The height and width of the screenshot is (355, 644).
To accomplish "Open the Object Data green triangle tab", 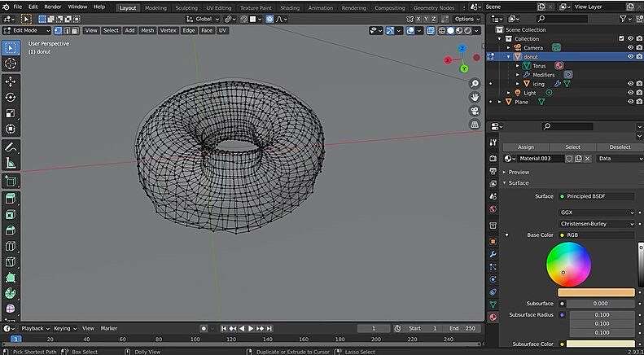I will (x=493, y=305).
